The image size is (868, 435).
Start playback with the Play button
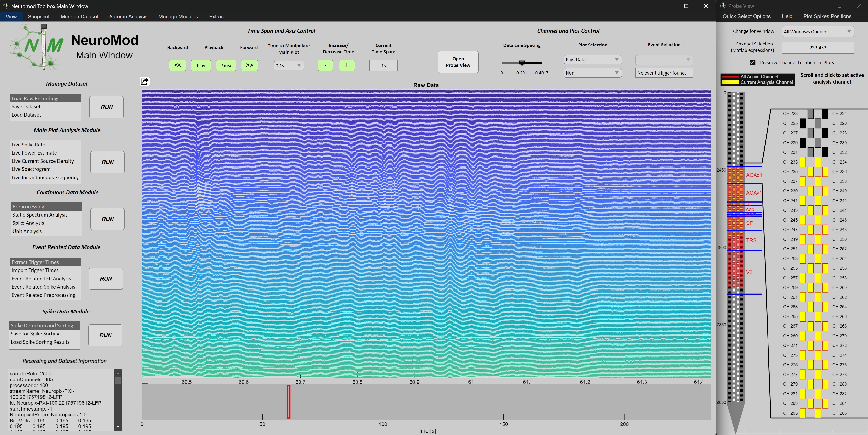(x=201, y=65)
